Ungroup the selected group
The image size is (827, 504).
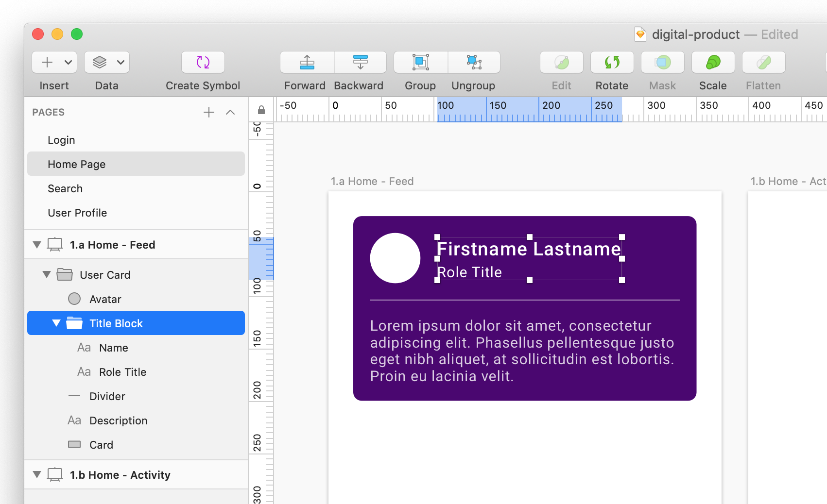pos(474,62)
